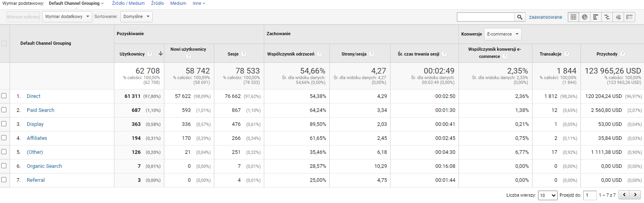Click total revenue 123 965,26 USD
The height and width of the screenshot is (203, 644).
coord(613,71)
